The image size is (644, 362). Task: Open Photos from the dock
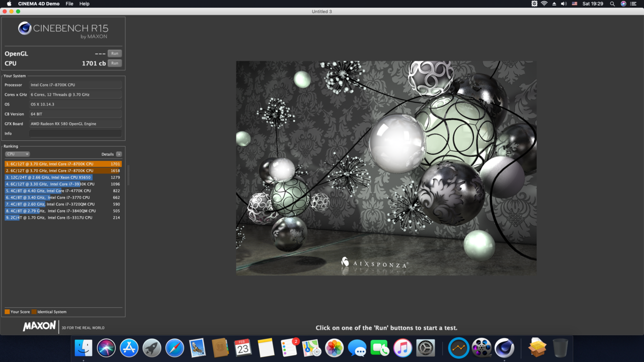click(334, 348)
